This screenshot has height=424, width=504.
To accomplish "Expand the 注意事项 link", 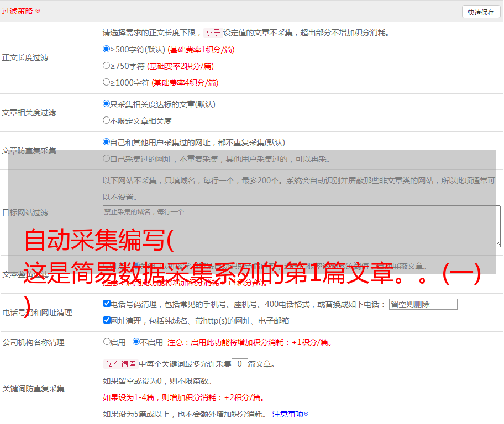I will 290,414.
